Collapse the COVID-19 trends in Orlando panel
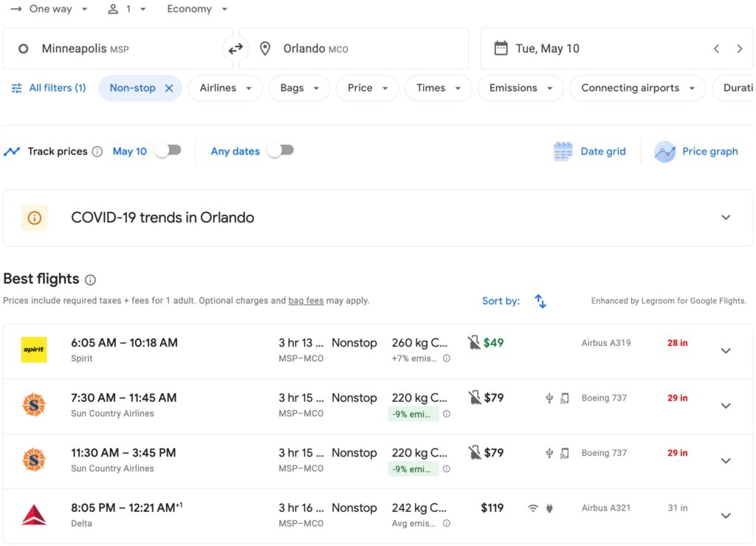The width and height of the screenshot is (756, 546). [726, 217]
